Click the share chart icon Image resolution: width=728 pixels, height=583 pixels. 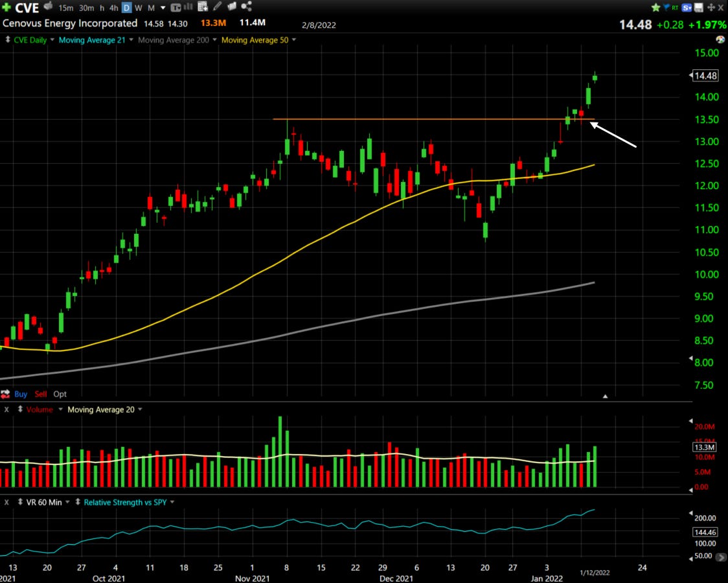click(x=247, y=6)
